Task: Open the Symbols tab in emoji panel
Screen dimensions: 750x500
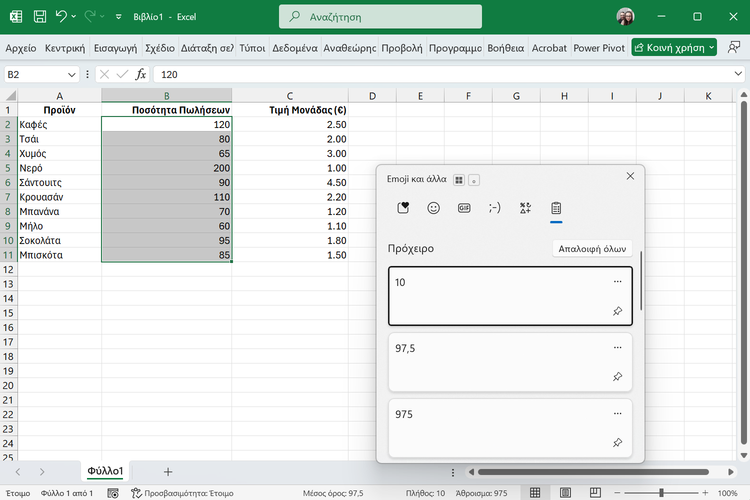Action: pos(525,208)
